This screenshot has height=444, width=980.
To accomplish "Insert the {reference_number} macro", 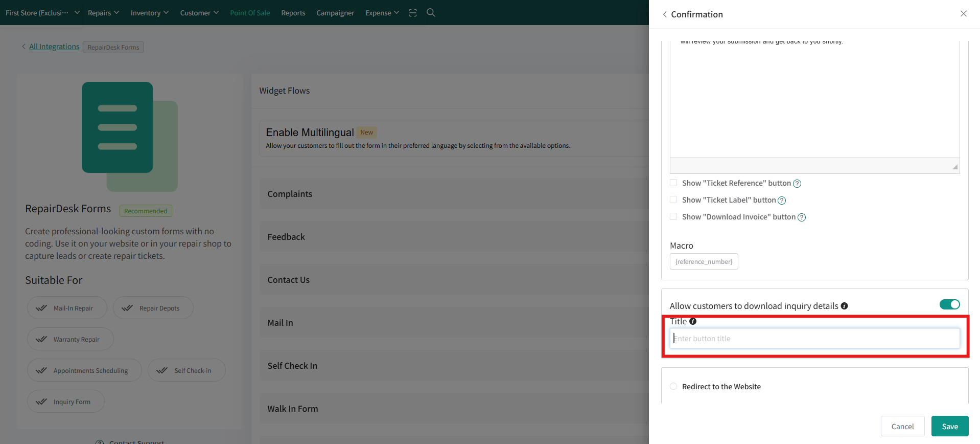I will click(x=704, y=261).
